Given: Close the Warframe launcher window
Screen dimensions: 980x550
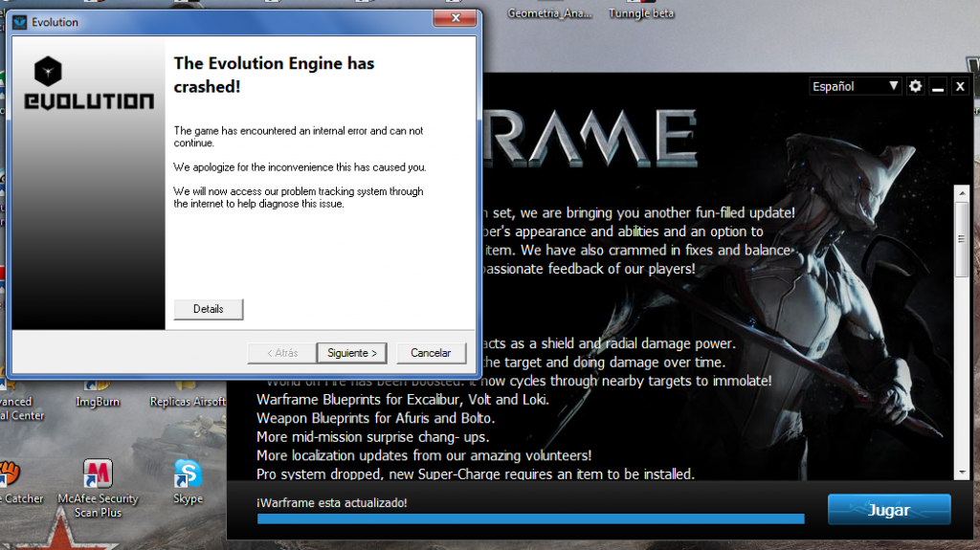Looking at the screenshot, I should [x=961, y=86].
